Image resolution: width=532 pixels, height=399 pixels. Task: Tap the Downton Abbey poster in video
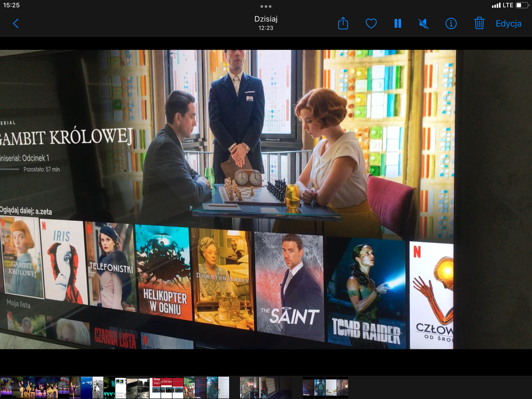[223, 279]
